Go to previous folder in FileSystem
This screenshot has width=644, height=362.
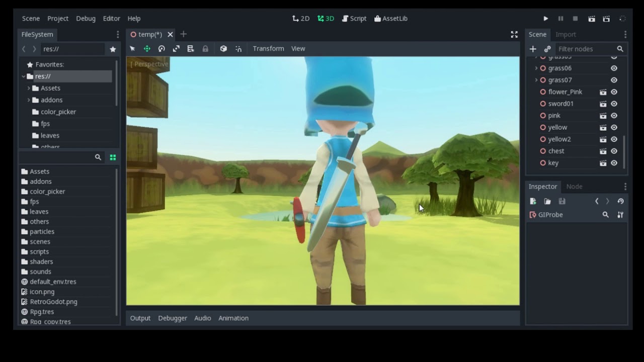tap(24, 49)
